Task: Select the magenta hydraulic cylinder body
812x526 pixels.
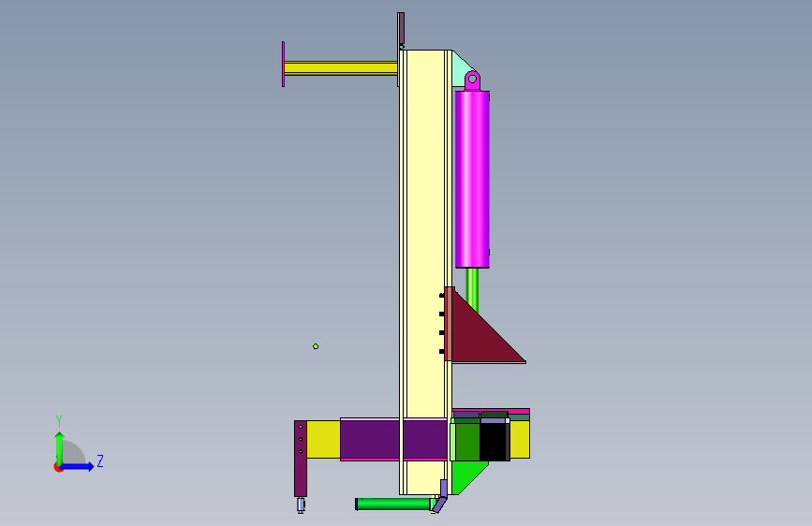Action: pyautogui.click(x=472, y=179)
